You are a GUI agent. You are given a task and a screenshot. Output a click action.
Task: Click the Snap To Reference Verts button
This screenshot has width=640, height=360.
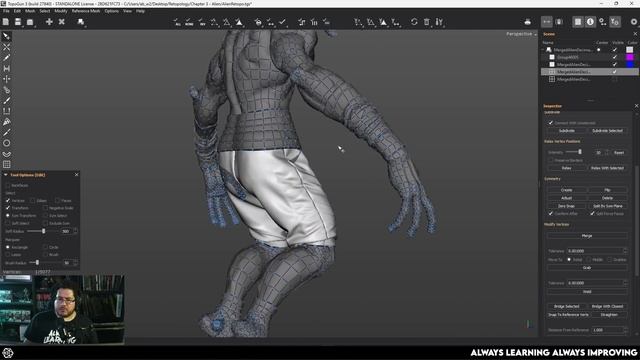pyautogui.click(x=568, y=315)
